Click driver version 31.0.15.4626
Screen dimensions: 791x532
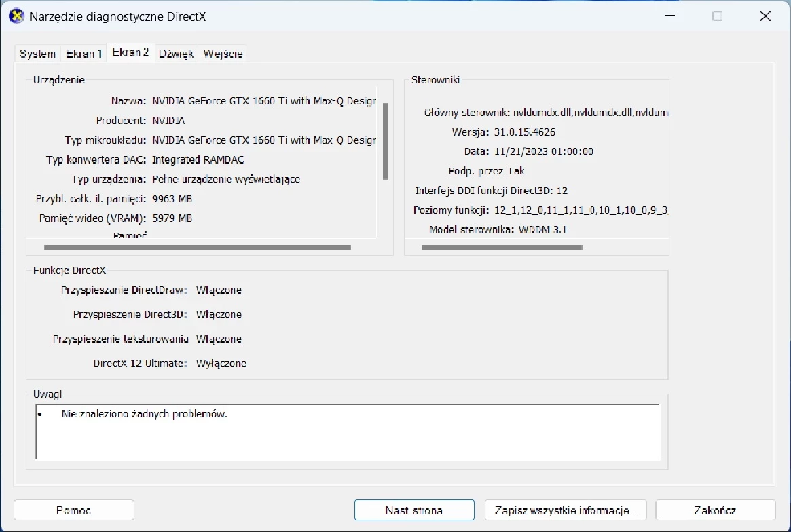coord(525,132)
